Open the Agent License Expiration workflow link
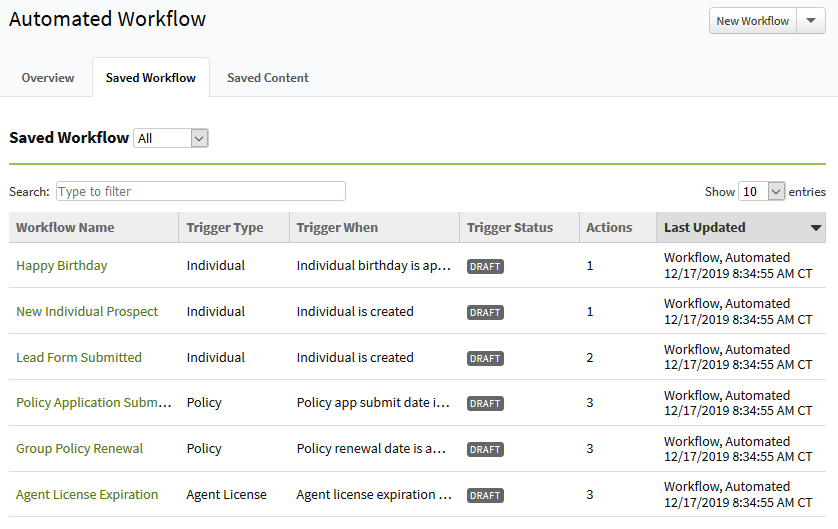 (x=87, y=494)
